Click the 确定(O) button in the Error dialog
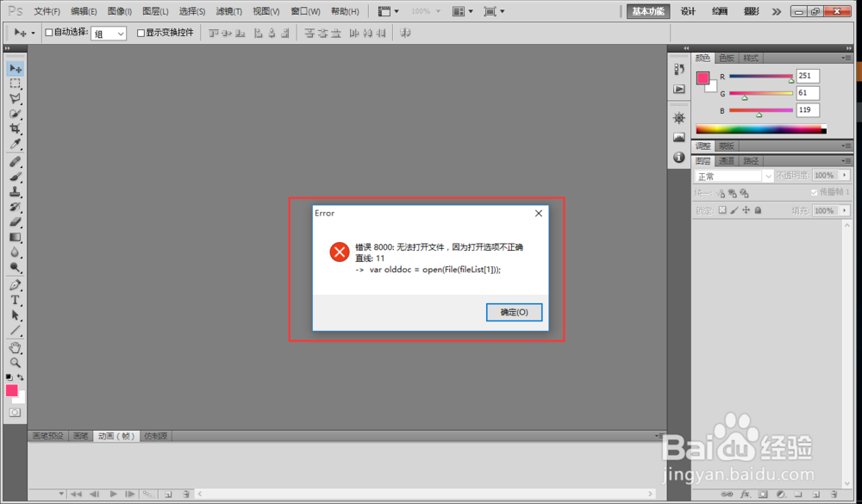 pos(514,312)
